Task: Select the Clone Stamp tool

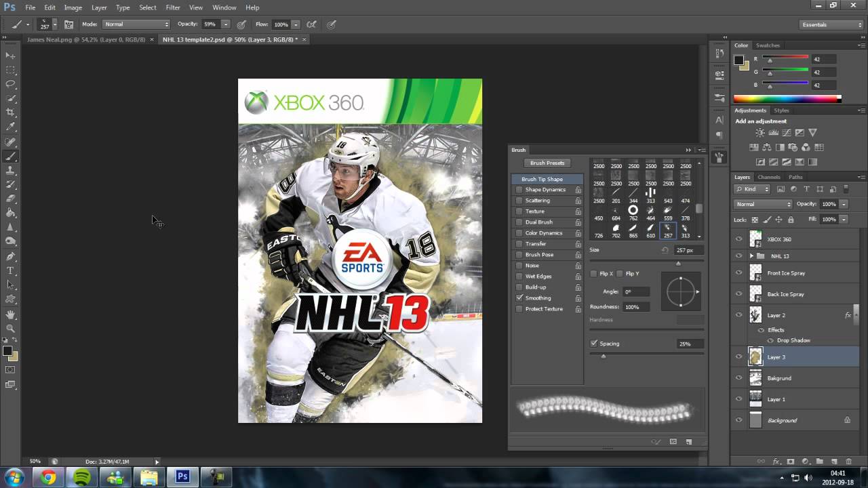Action: tap(10, 170)
